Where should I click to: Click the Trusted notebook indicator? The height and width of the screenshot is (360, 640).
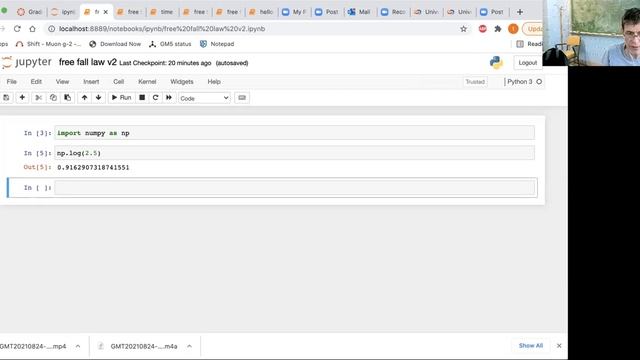click(475, 82)
